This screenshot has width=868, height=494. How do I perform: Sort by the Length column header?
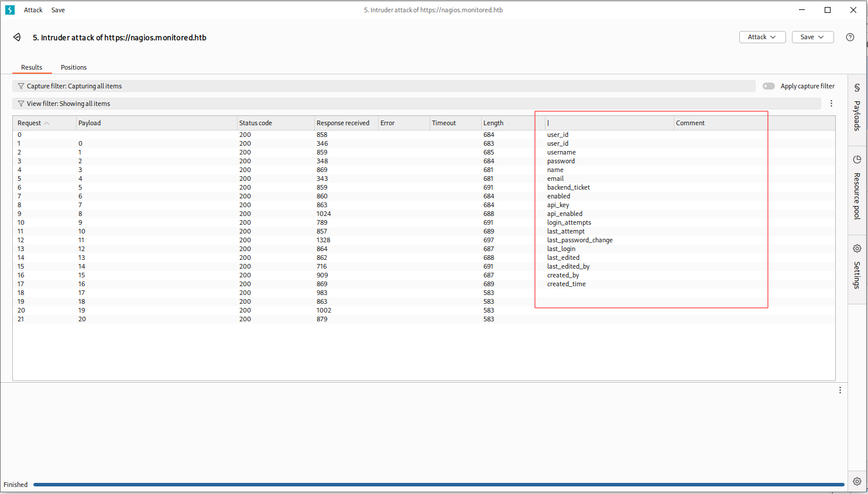(513, 123)
